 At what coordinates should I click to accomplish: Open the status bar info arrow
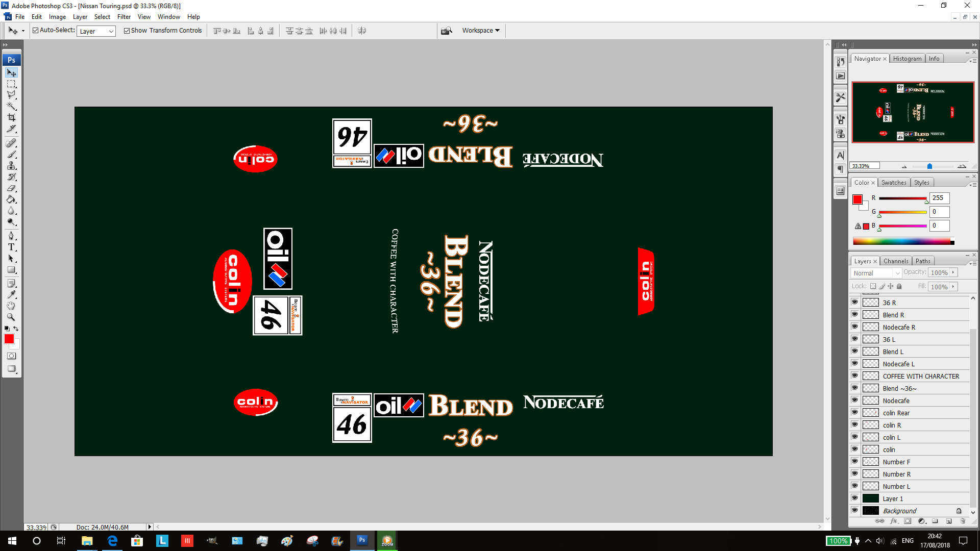(150, 527)
